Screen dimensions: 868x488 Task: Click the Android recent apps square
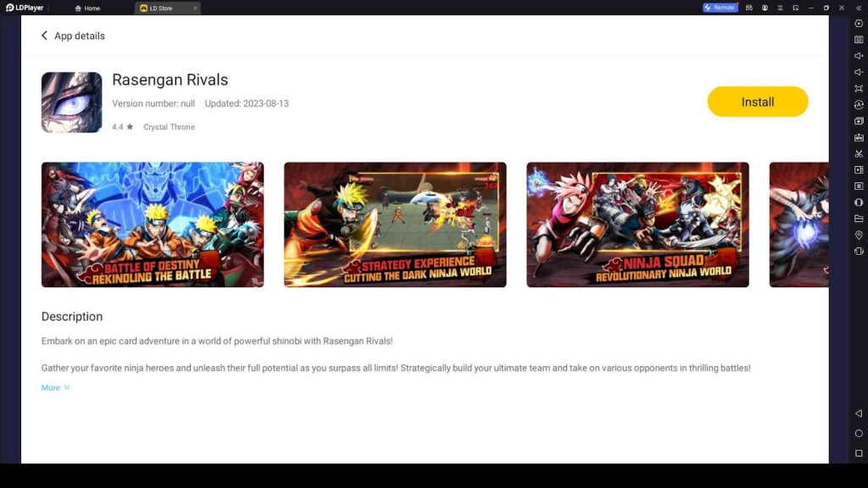point(859,453)
